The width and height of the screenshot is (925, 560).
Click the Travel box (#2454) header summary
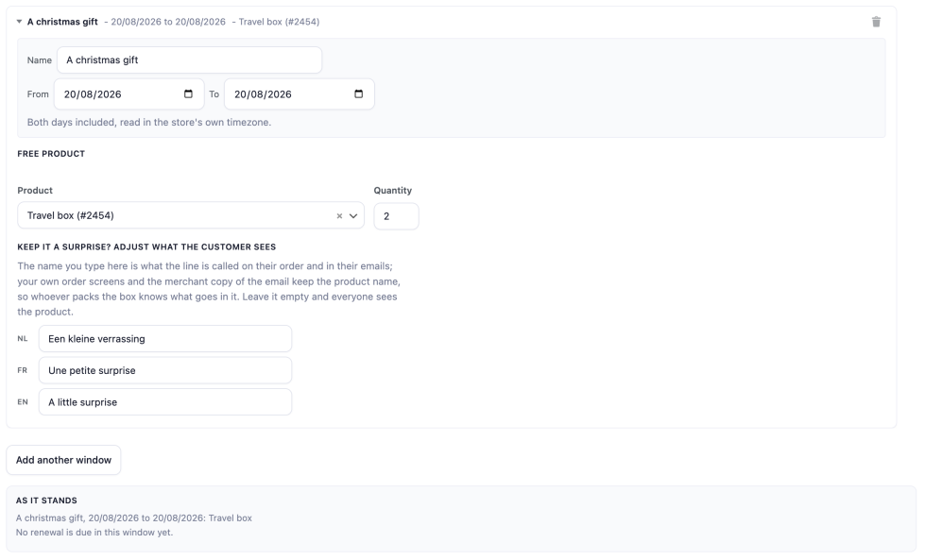tap(279, 22)
